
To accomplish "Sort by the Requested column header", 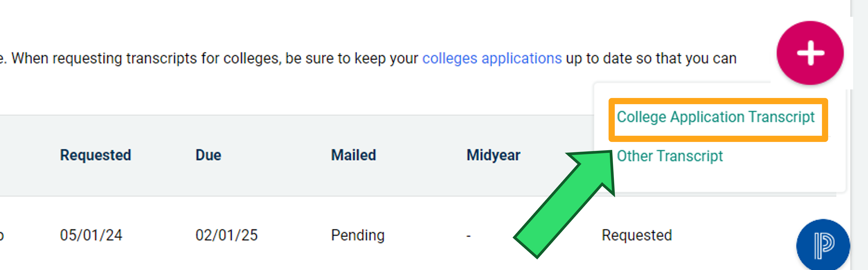I will (x=95, y=155).
